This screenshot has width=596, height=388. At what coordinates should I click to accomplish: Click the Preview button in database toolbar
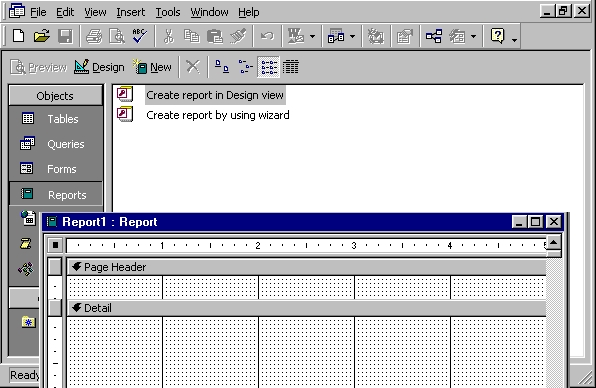tap(39, 67)
